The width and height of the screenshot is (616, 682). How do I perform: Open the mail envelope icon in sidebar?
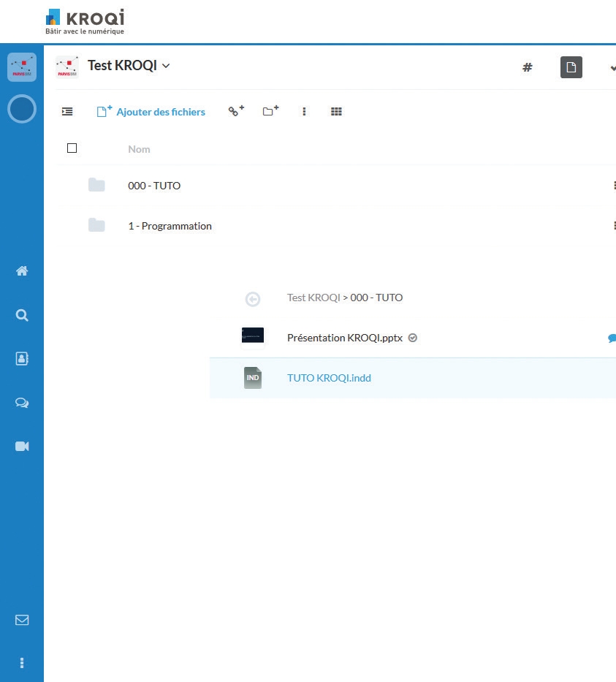click(x=22, y=620)
